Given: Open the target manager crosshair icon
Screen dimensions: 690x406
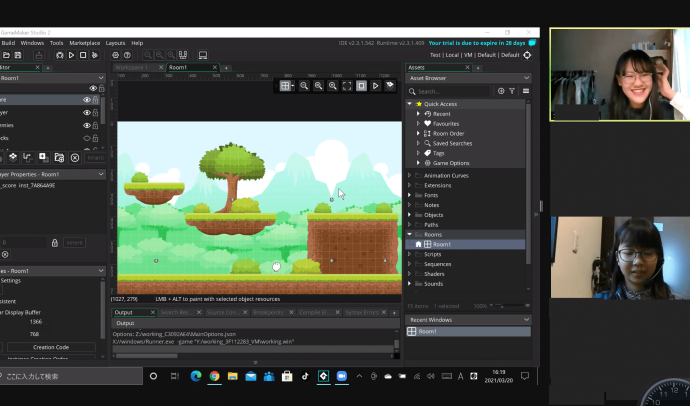Looking at the screenshot, I should coord(527,55).
